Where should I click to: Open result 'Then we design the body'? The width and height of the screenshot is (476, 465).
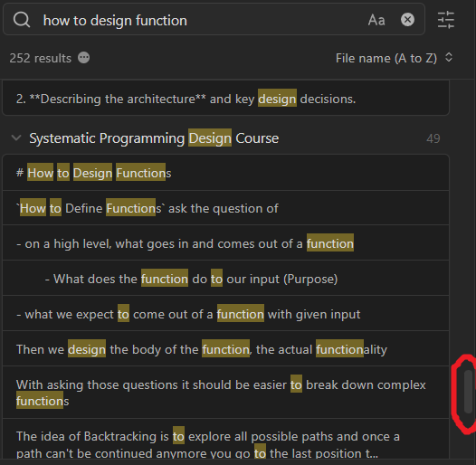pos(225,348)
